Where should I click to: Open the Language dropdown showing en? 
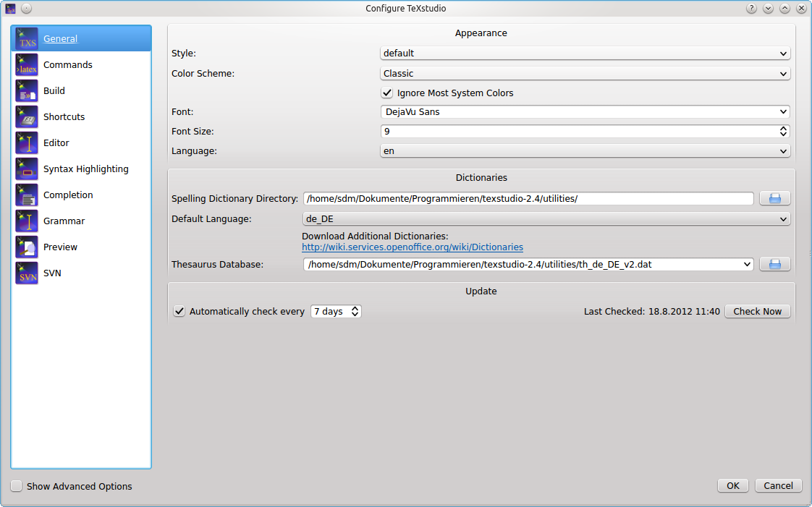(x=585, y=151)
